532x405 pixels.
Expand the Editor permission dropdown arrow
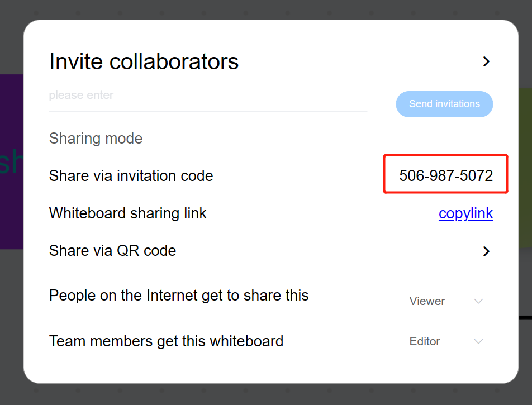click(478, 341)
